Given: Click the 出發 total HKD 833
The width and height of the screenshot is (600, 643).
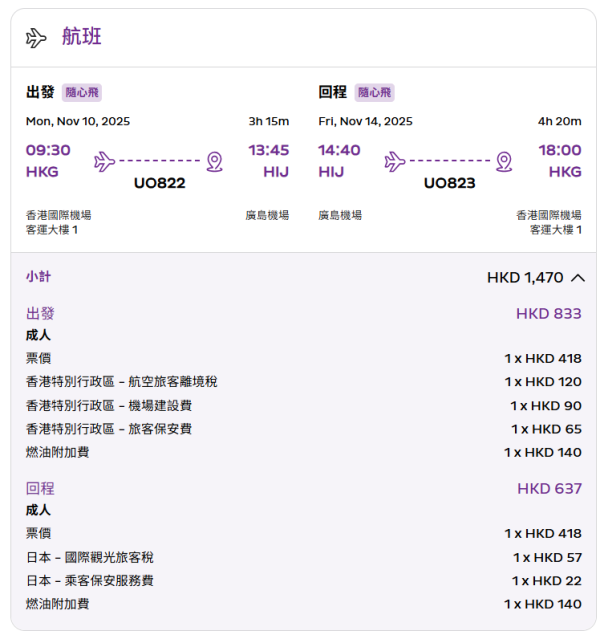Looking at the screenshot, I should (x=549, y=314).
